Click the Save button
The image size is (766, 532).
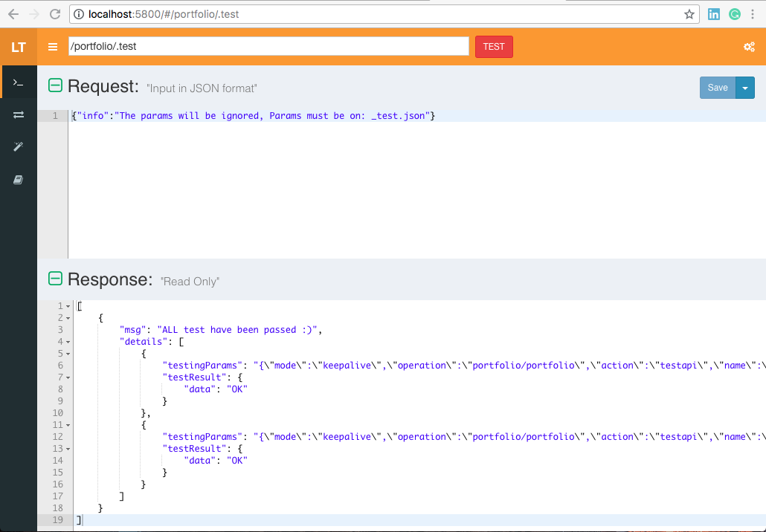pos(718,88)
